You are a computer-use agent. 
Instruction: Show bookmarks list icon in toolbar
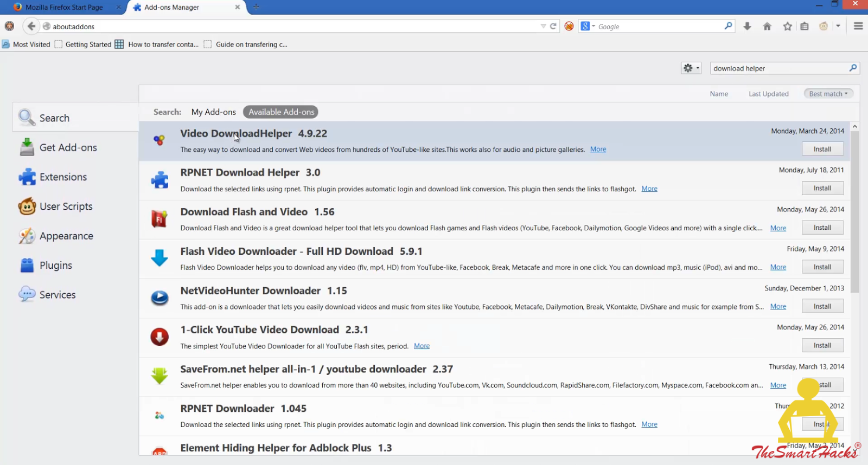[x=805, y=26]
